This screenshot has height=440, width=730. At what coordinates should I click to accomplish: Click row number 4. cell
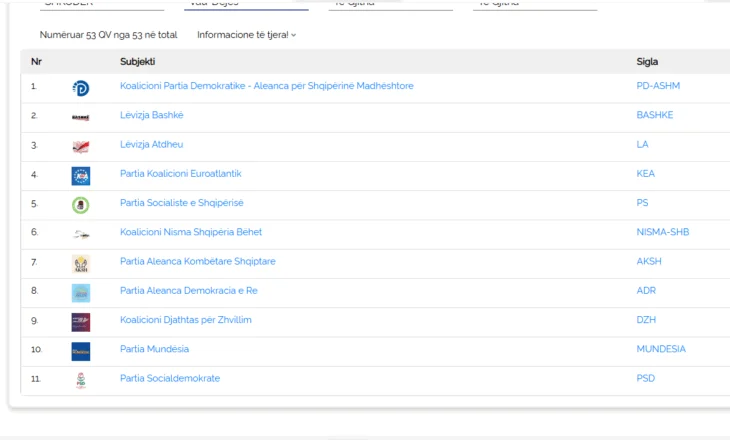click(34, 175)
